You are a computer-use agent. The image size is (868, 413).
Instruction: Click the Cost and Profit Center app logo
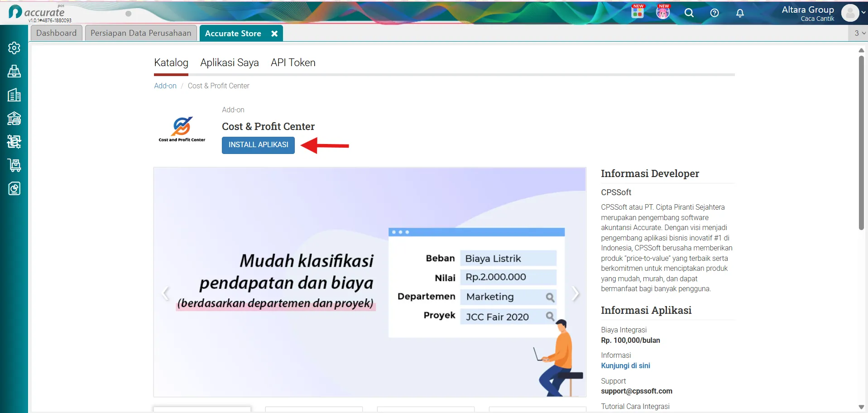click(x=182, y=130)
